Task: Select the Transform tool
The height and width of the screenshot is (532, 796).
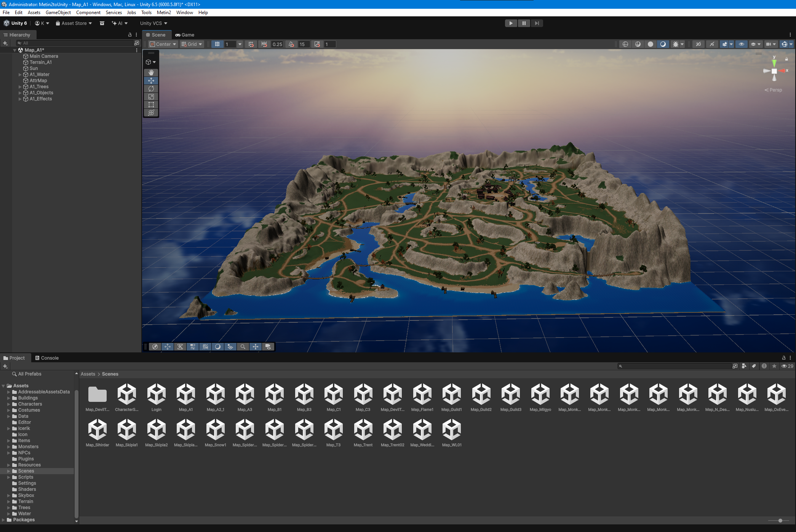Action: coord(151,113)
